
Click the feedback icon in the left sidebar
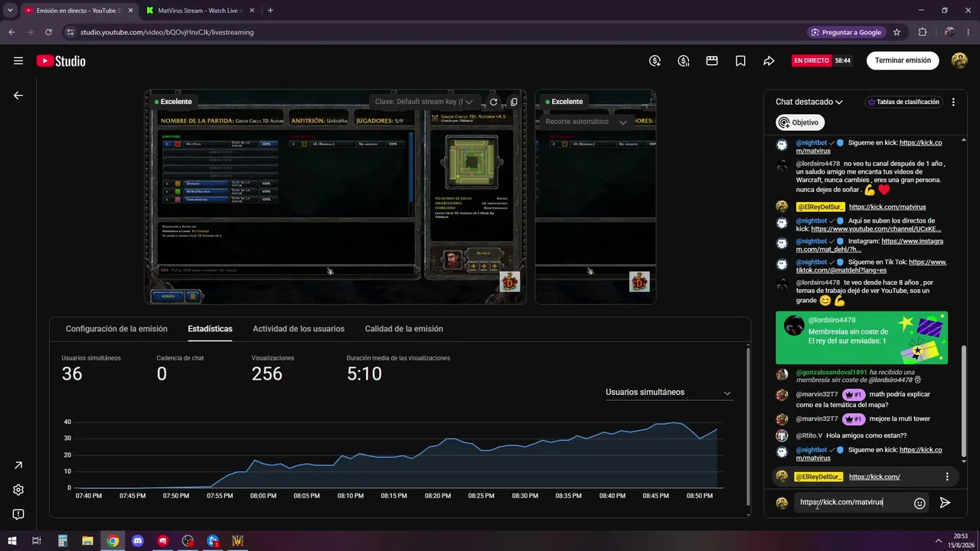point(18,514)
